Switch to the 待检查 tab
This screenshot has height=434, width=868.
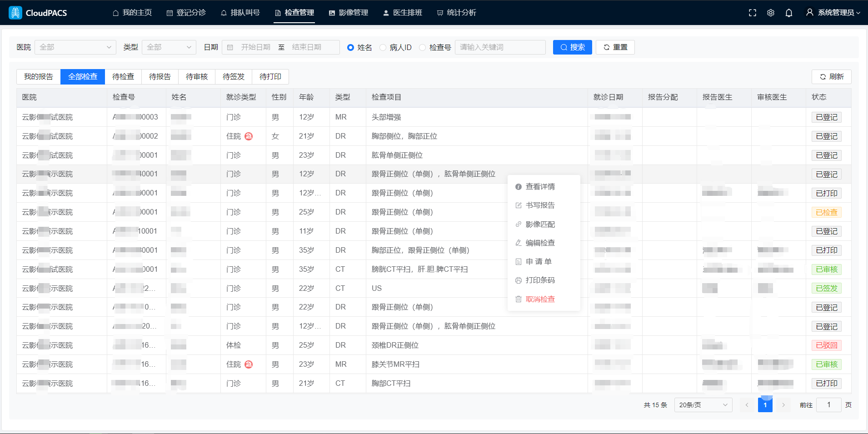point(123,77)
